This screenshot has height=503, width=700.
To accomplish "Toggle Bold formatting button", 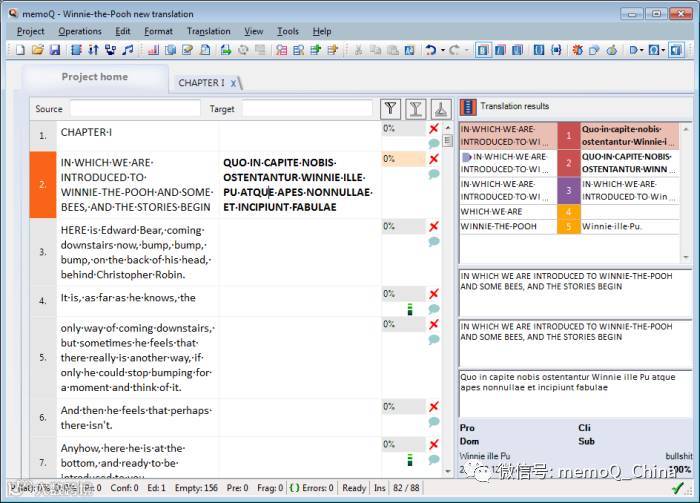I will (x=482, y=50).
